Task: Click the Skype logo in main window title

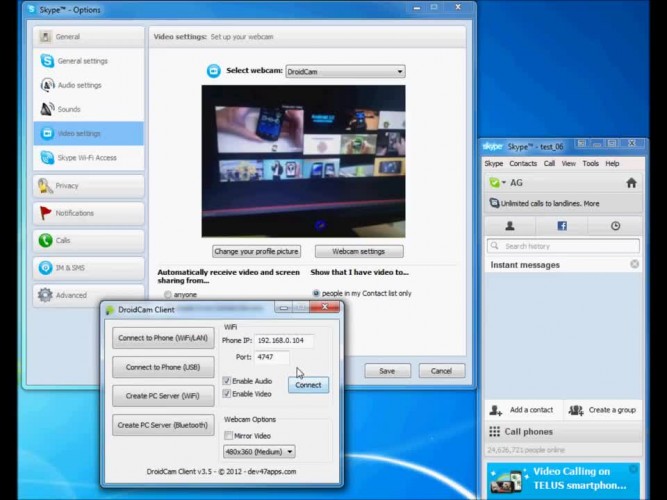Action: (x=493, y=147)
